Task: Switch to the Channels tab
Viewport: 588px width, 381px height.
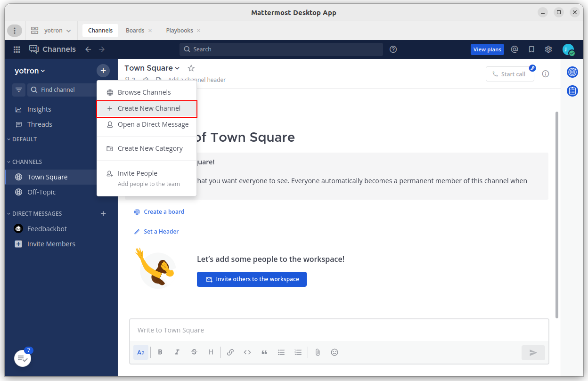Action: coord(100,31)
